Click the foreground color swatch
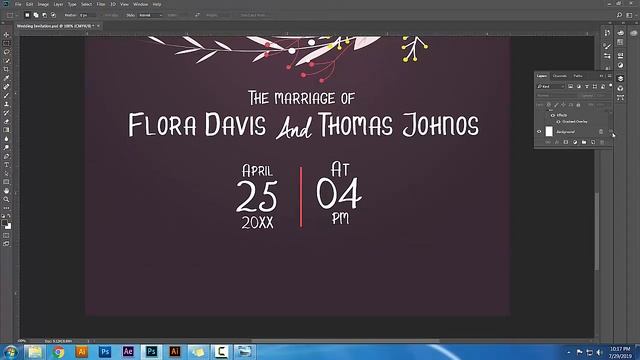This screenshot has width=640, height=360. click(x=4, y=223)
